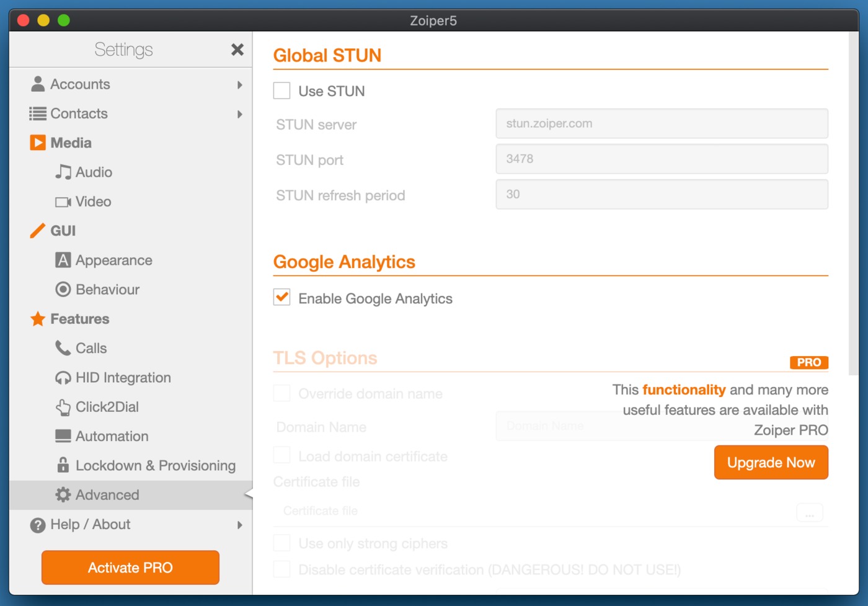Screen dimensions: 868x606
Task: Click the HID Integration headset icon
Action: pos(63,378)
